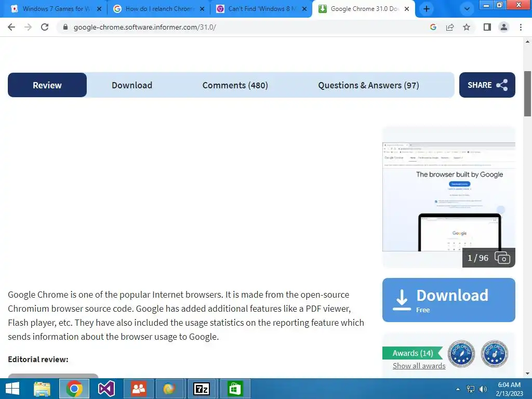
Task: Open Comments (480) tab
Action: coord(235,85)
